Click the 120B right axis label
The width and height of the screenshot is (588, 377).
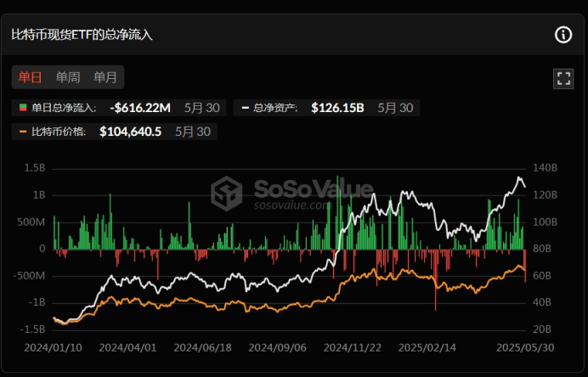coord(545,195)
